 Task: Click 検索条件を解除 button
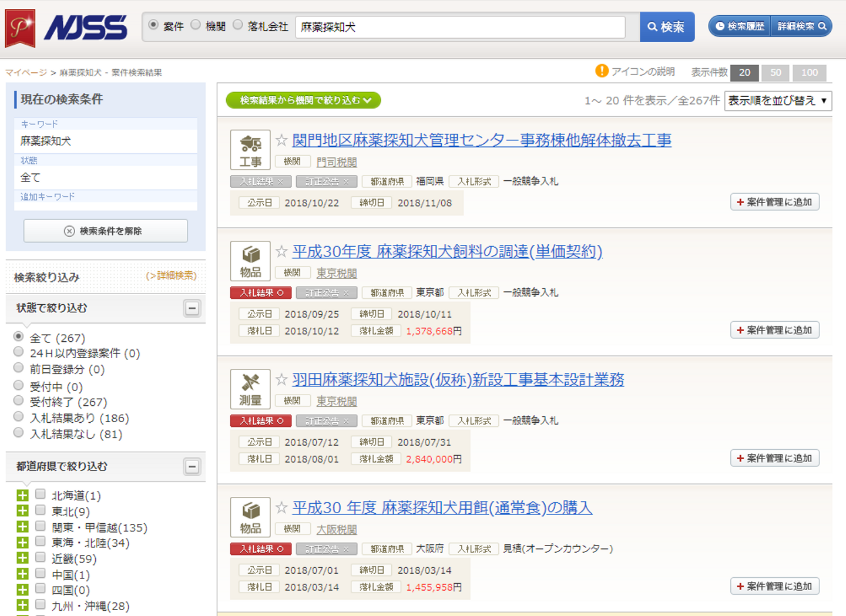(x=106, y=231)
